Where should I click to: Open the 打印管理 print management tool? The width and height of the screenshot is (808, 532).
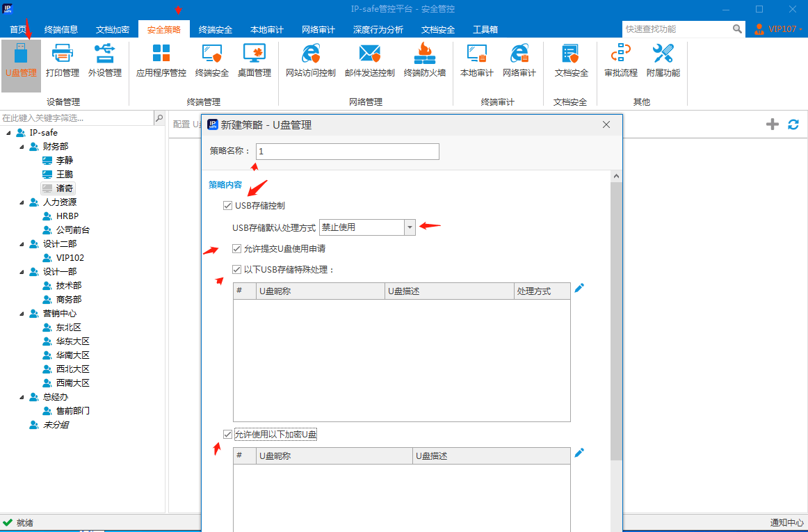coord(63,61)
